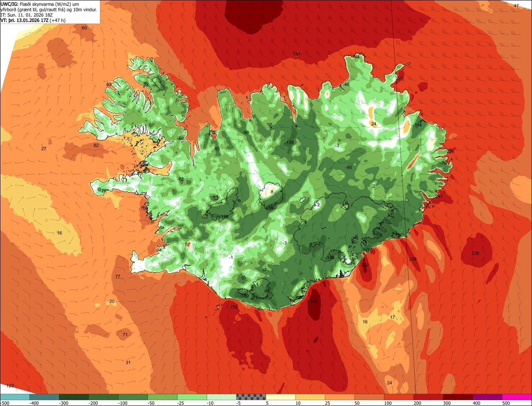Click the 200 to 300 red legend swatch
The image size is (532, 406).
coord(428,397)
